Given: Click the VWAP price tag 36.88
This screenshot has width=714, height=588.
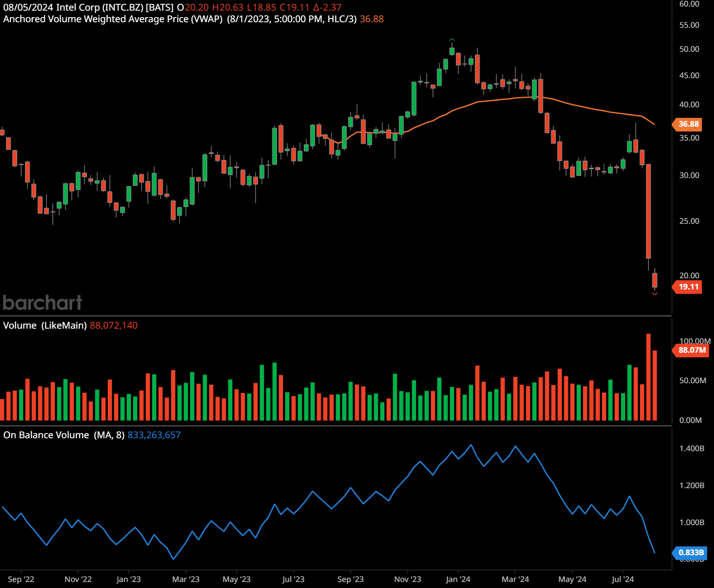Looking at the screenshot, I should coord(687,124).
